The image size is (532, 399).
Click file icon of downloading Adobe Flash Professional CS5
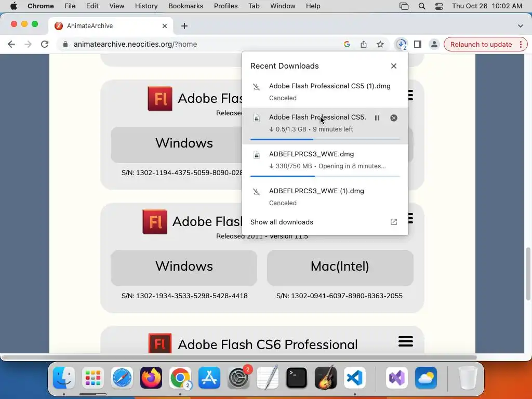pyautogui.click(x=257, y=118)
